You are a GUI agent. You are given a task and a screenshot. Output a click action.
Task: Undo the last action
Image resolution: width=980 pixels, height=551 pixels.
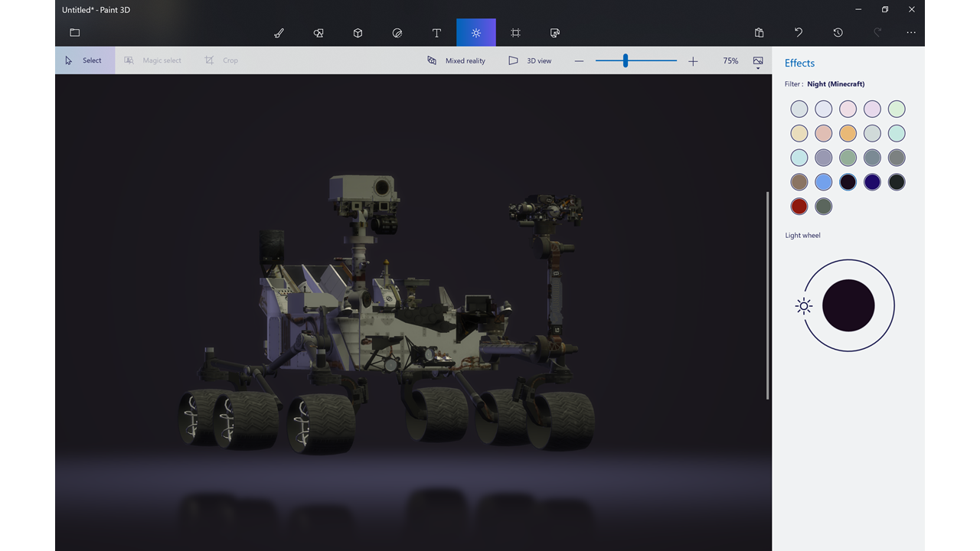click(x=799, y=33)
